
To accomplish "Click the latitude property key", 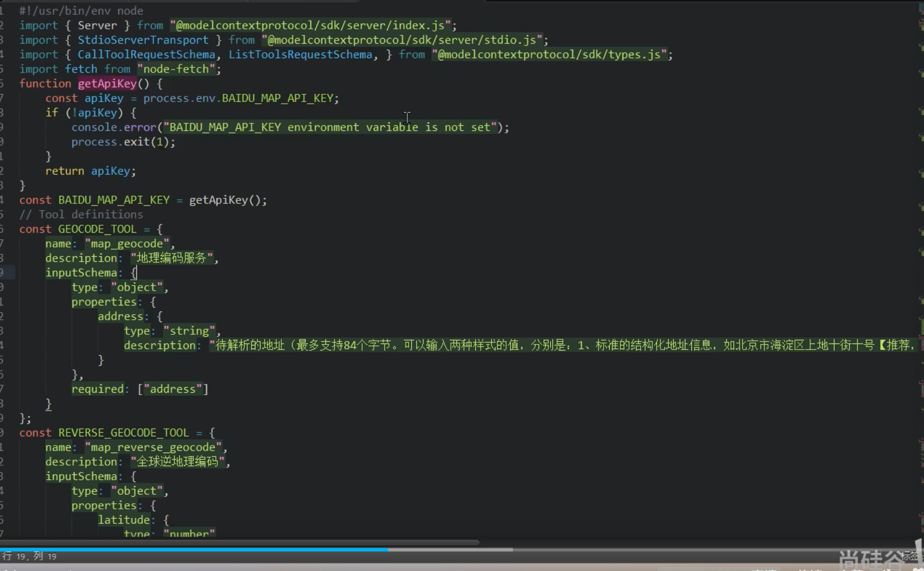I will point(124,520).
